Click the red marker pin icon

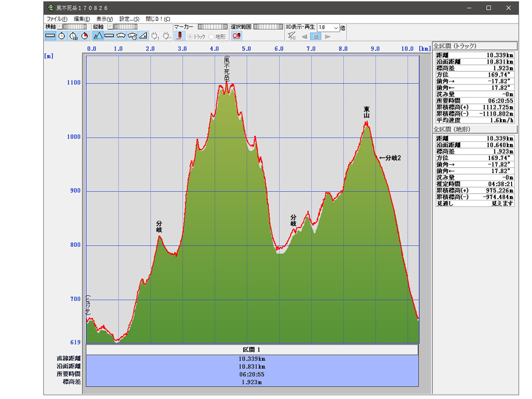tap(179, 36)
